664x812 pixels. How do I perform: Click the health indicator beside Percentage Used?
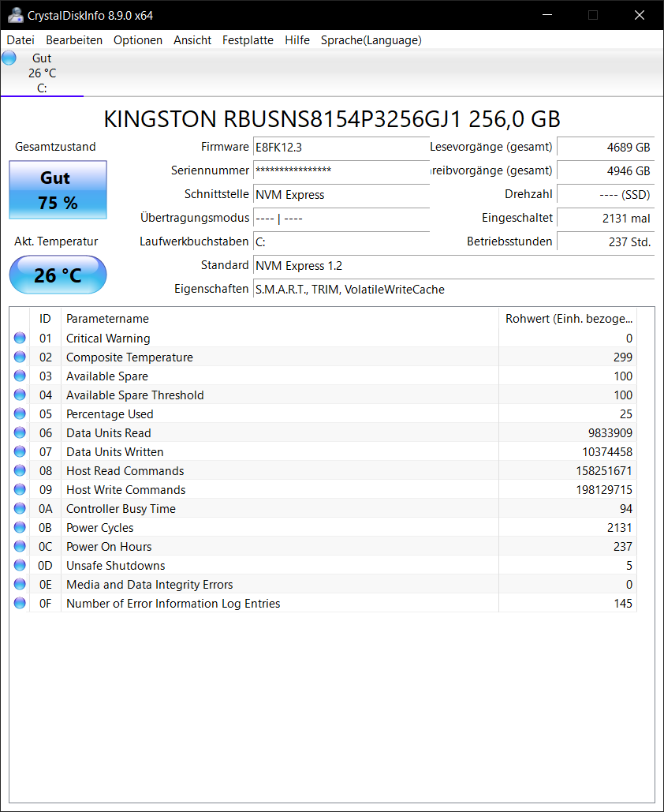point(19,413)
